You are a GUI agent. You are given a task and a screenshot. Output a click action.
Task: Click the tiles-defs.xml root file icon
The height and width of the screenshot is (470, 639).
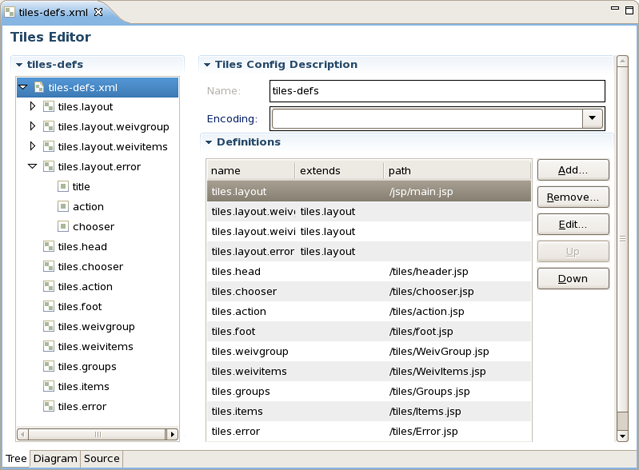(x=39, y=88)
